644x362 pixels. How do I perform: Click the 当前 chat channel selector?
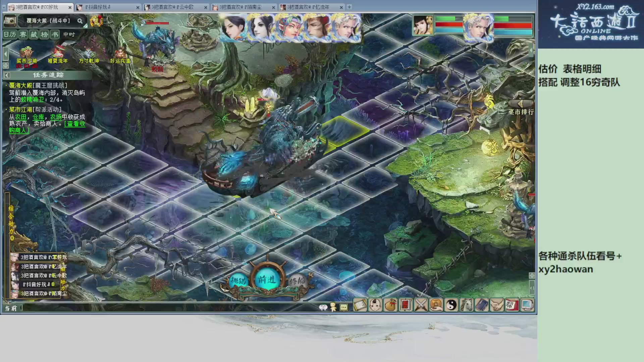coord(11,308)
